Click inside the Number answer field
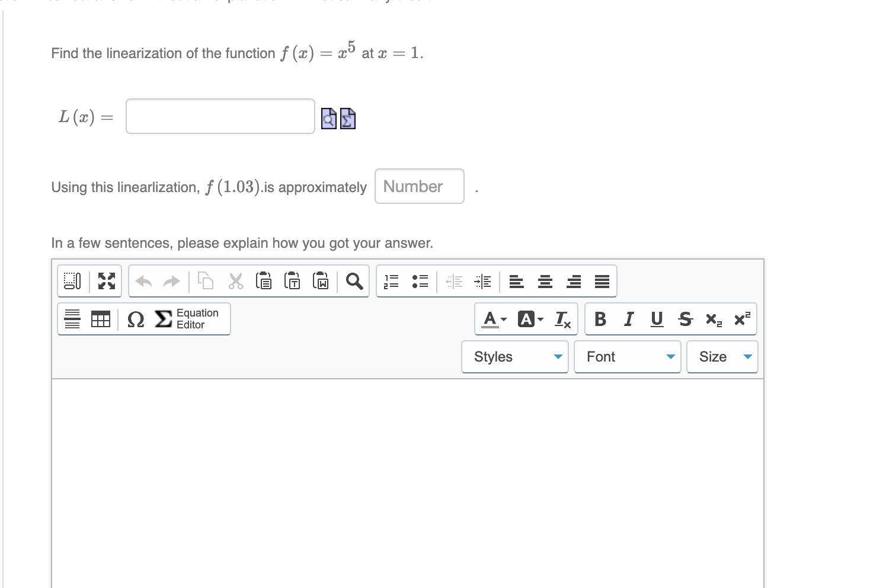This screenshot has height=588, width=870. coord(419,186)
